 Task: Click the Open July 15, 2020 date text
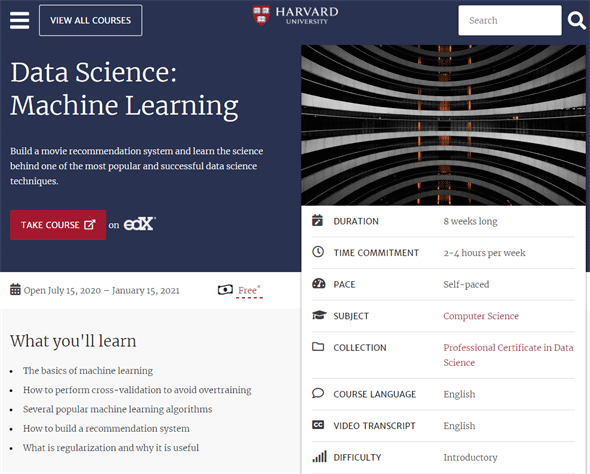[102, 290]
